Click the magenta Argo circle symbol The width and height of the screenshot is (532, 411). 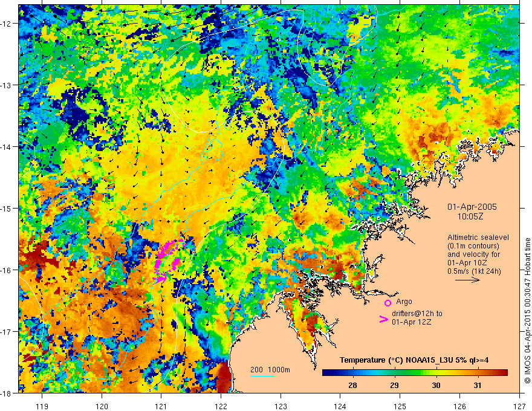388,303
